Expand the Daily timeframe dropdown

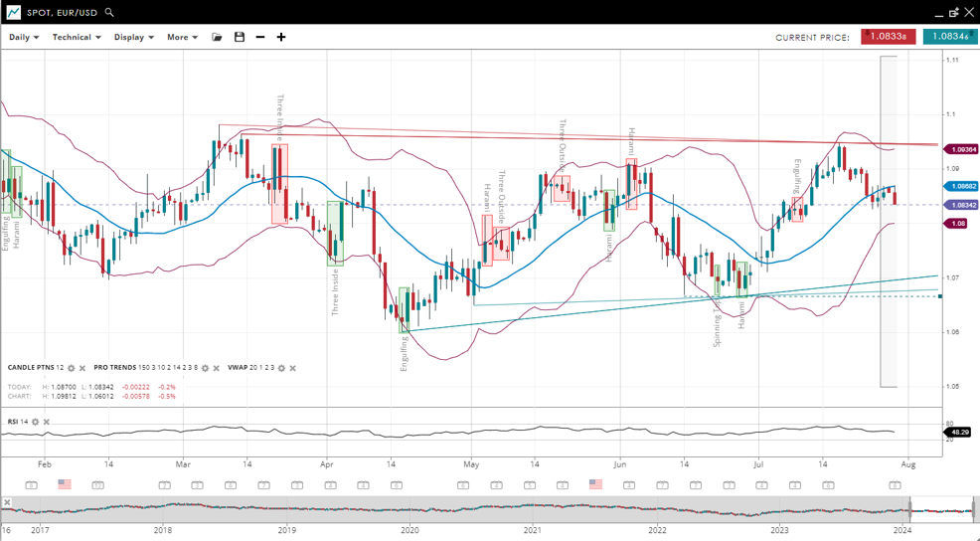(x=24, y=37)
